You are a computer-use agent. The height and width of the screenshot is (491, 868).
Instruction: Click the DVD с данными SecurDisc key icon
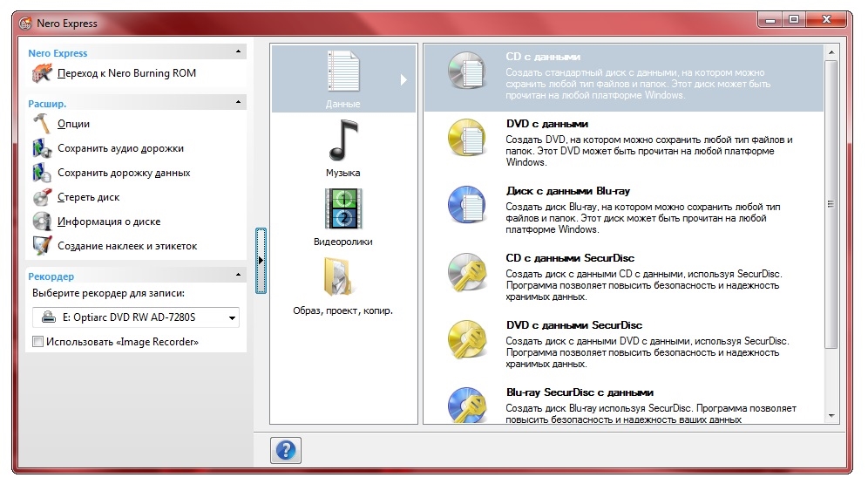click(x=466, y=339)
